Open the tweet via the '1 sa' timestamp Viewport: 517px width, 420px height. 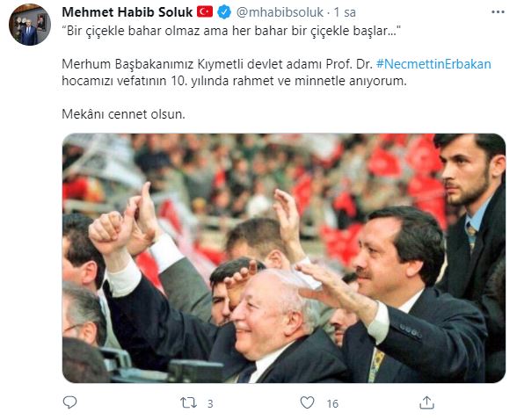coord(345,12)
